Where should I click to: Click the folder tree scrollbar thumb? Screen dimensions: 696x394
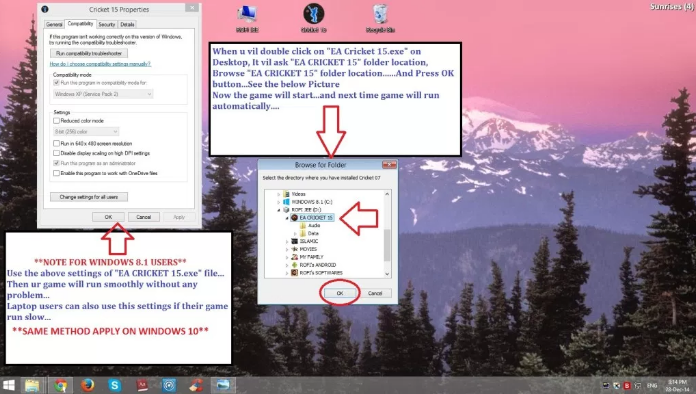(x=387, y=245)
